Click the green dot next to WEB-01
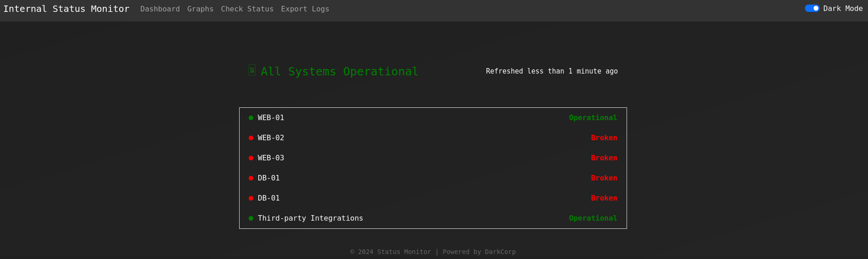 251,118
